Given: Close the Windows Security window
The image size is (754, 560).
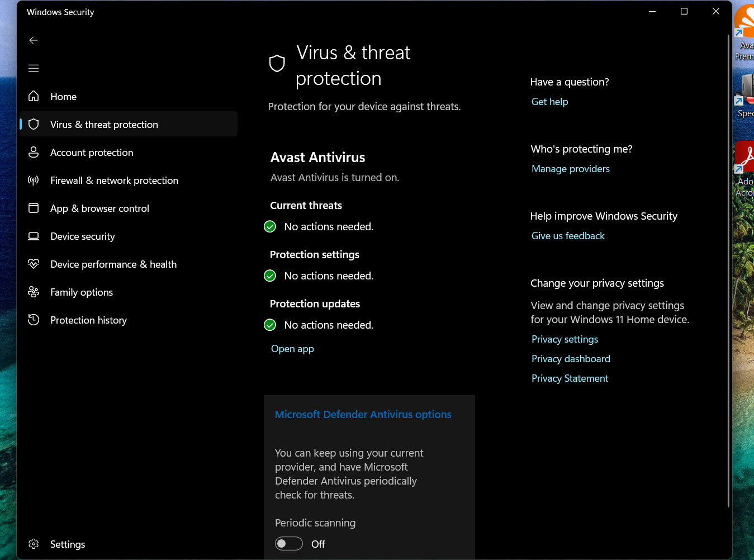Looking at the screenshot, I should (715, 11).
